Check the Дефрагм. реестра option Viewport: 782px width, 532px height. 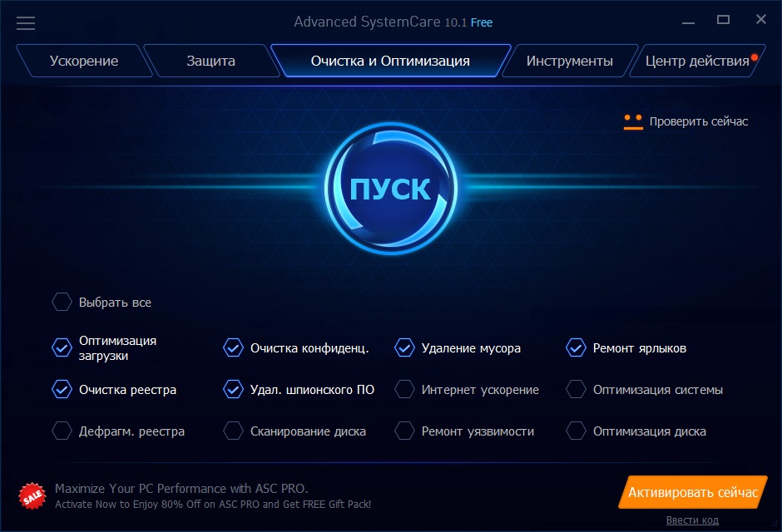click(x=62, y=431)
